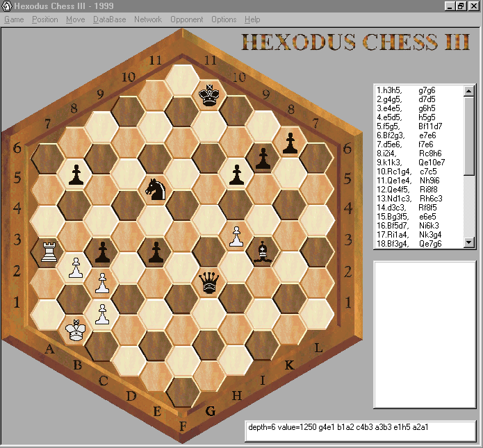The height and width of the screenshot is (448, 483).
Task: Click the empty white panel below move list
Action: tap(425, 335)
